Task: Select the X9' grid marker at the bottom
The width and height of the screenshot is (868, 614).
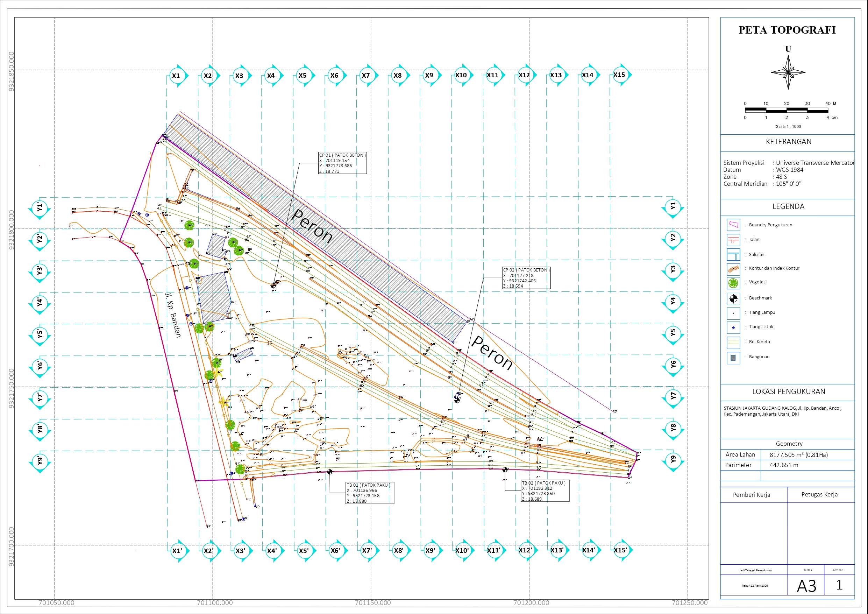Action: point(432,550)
